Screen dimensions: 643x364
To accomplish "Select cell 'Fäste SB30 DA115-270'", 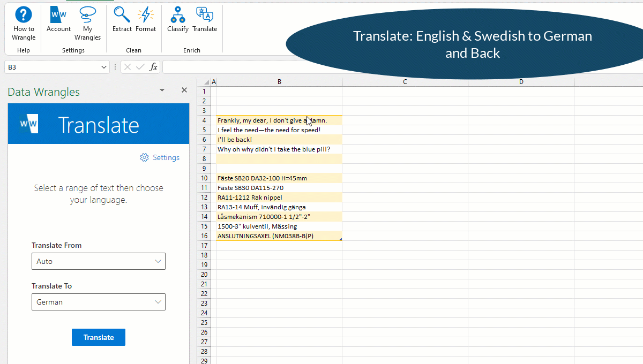I will 279,188.
